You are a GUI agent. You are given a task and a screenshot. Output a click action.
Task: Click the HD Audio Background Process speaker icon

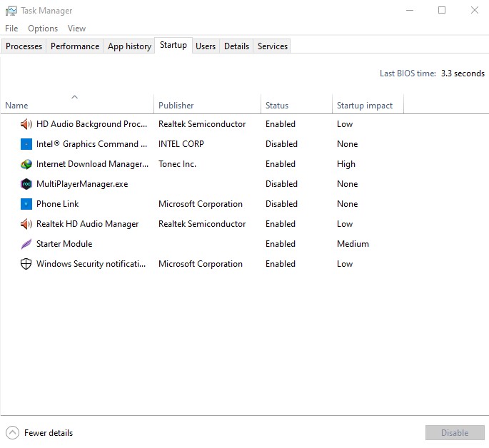(26, 124)
